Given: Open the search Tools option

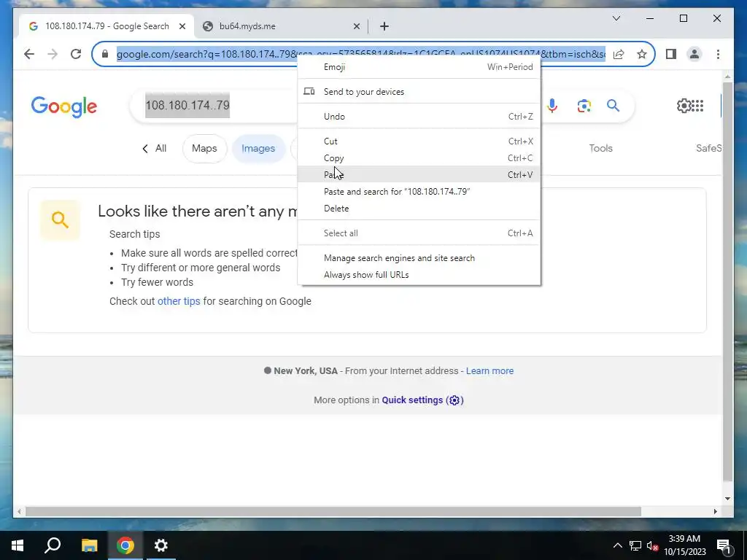Looking at the screenshot, I should point(600,149).
